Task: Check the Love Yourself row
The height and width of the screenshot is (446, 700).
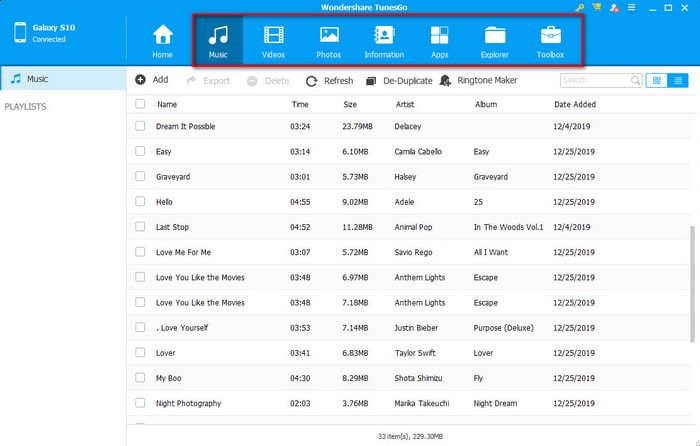Action: point(140,327)
